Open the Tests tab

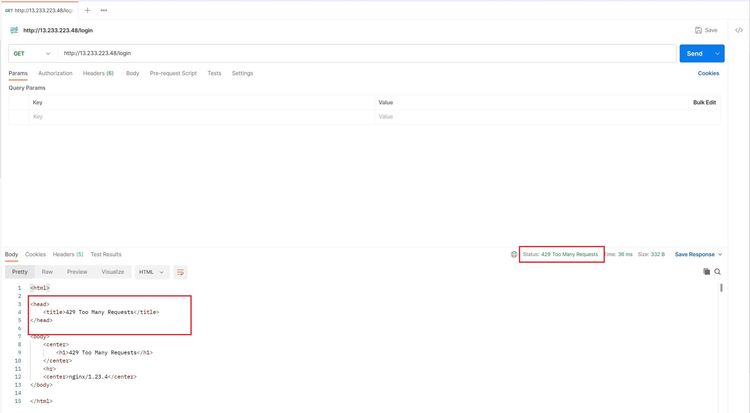click(214, 73)
